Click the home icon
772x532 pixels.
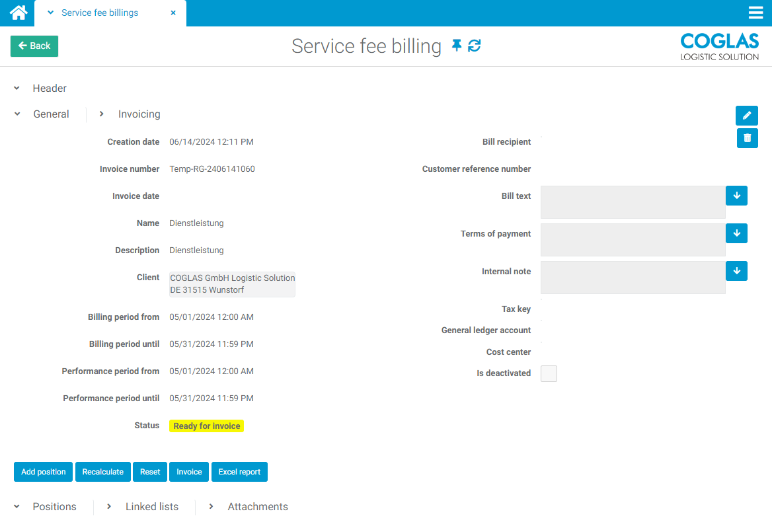coord(18,13)
